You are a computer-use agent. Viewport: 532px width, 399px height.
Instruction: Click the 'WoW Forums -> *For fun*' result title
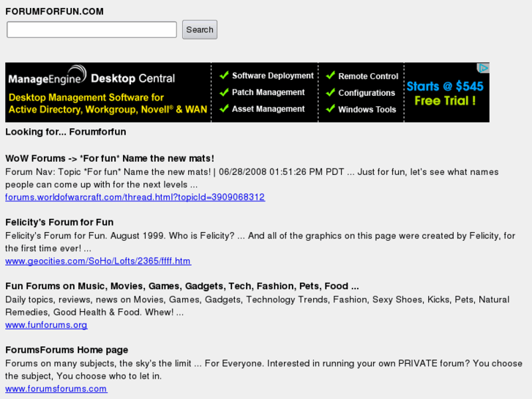(x=110, y=158)
